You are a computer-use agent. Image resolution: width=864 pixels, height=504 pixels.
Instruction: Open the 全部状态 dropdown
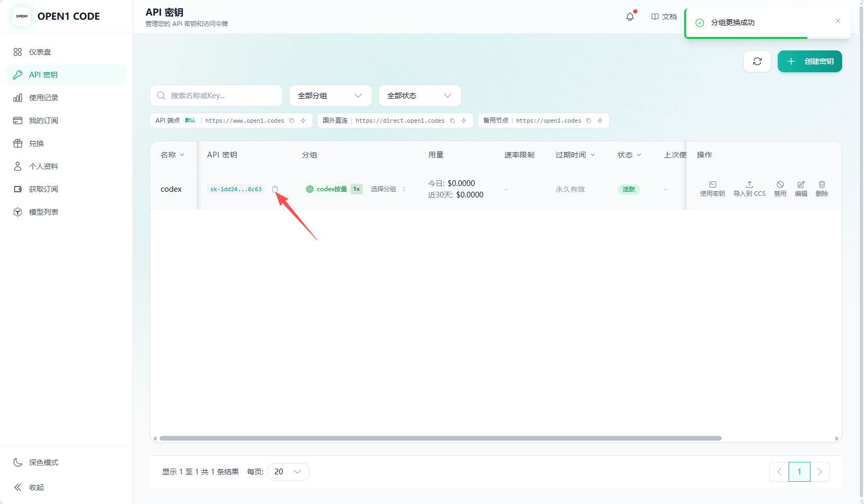click(419, 95)
